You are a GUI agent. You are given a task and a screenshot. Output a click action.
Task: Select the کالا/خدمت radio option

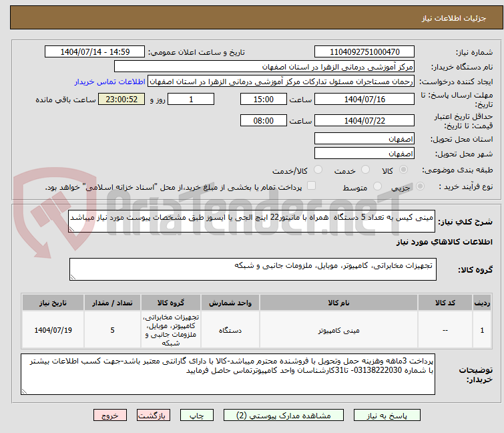pos(318,170)
